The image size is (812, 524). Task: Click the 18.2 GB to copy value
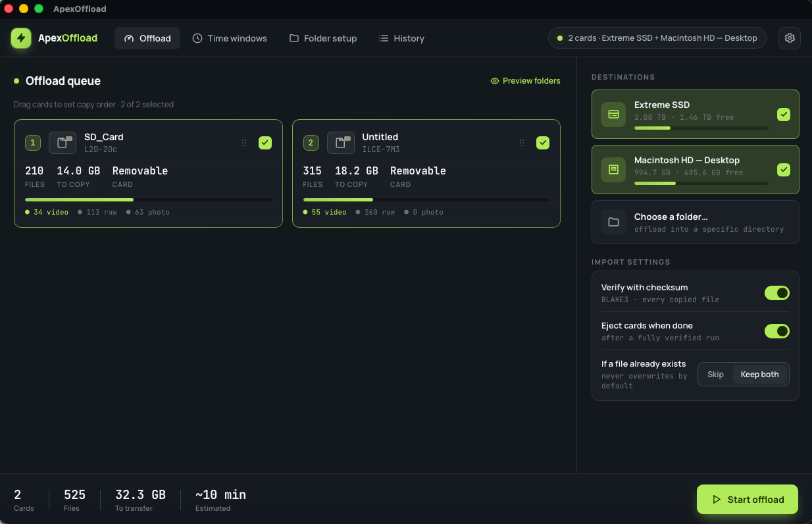[357, 170]
